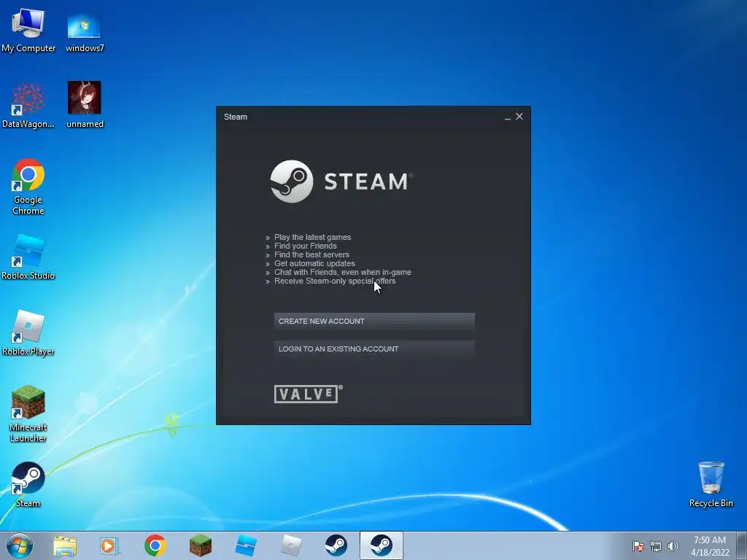Click the first Steam taskbar icon
The height and width of the screenshot is (560, 747).
pyautogui.click(x=336, y=545)
